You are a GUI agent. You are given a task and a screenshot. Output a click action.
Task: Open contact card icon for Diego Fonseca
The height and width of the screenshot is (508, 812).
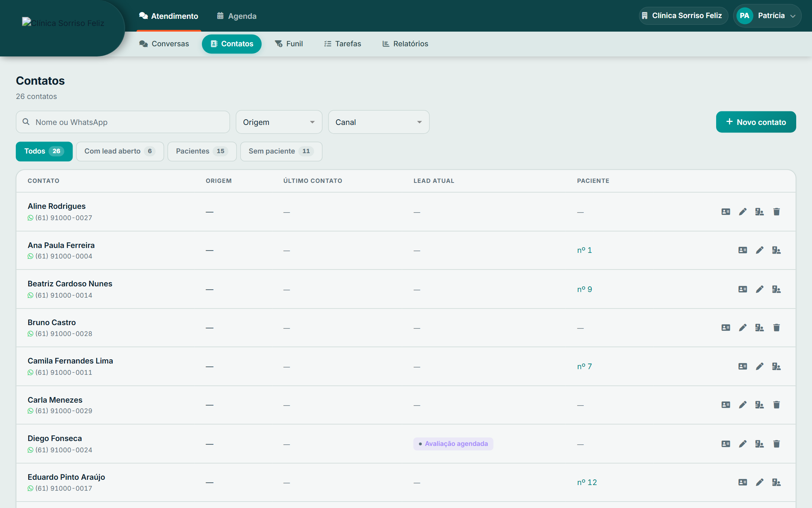click(x=726, y=444)
